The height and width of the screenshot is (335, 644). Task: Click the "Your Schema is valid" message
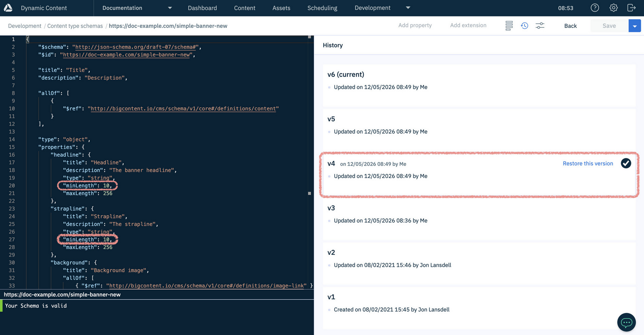[36, 306]
